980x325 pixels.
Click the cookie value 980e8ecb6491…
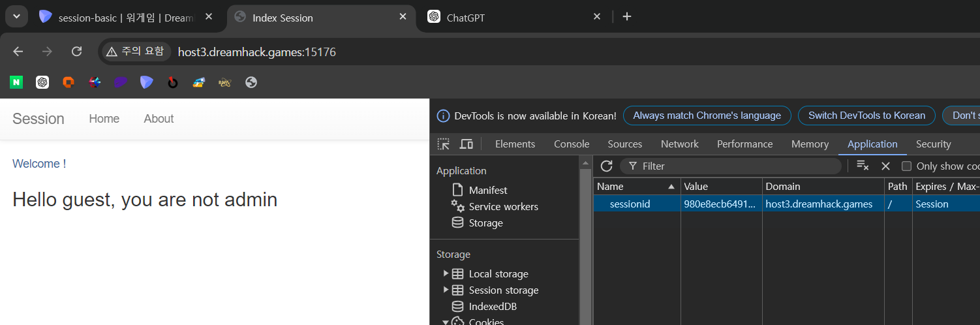[722, 204]
